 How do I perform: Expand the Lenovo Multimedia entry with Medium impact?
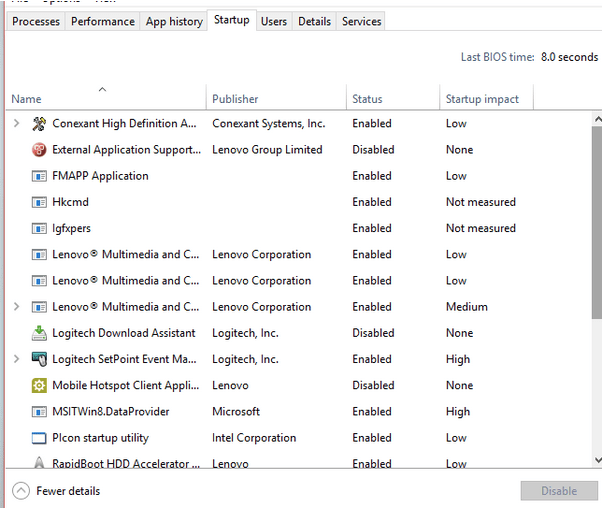tap(16, 307)
